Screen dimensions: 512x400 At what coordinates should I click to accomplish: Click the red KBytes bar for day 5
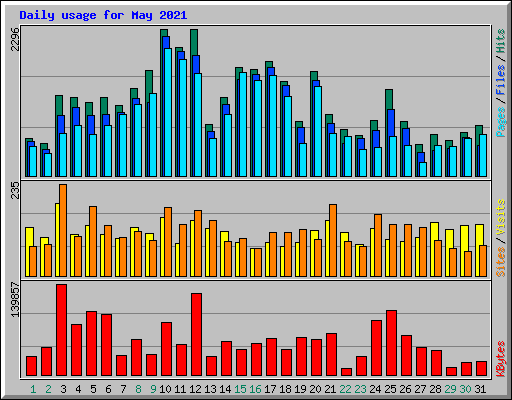click(91, 344)
